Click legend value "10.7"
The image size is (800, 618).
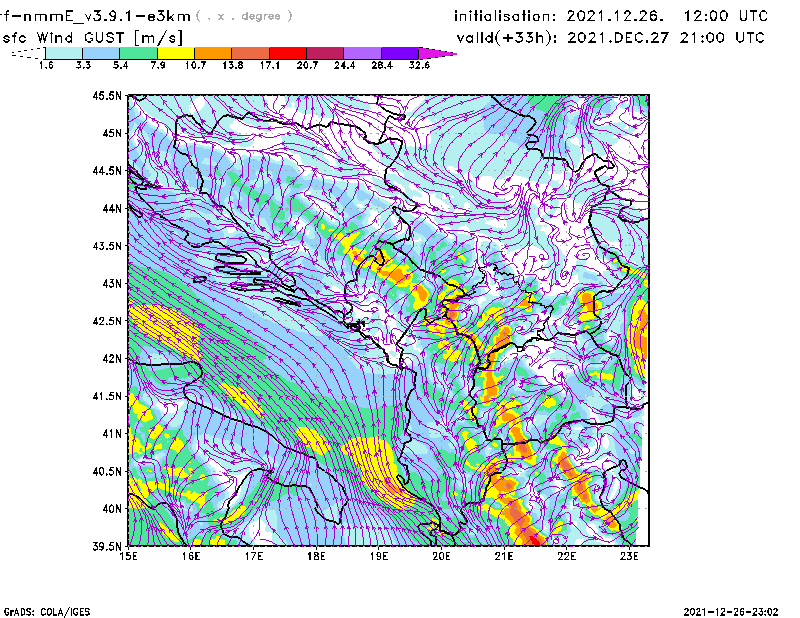click(195, 65)
